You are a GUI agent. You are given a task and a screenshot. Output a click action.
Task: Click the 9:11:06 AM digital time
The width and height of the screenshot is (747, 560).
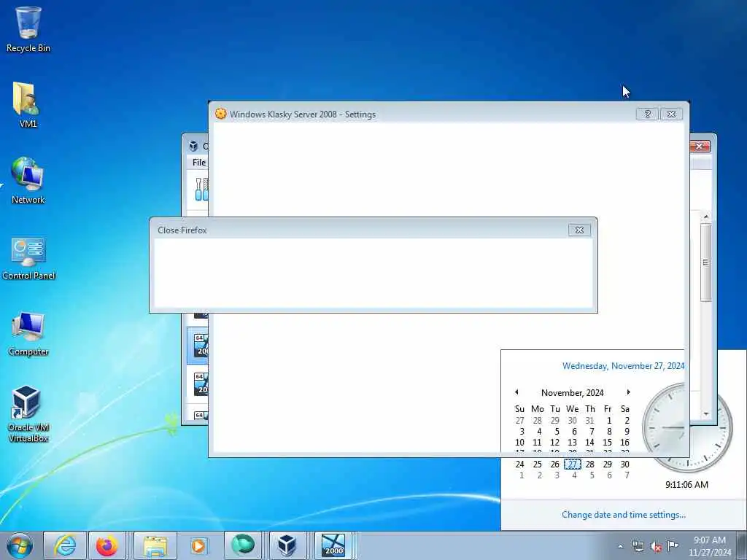pos(686,484)
